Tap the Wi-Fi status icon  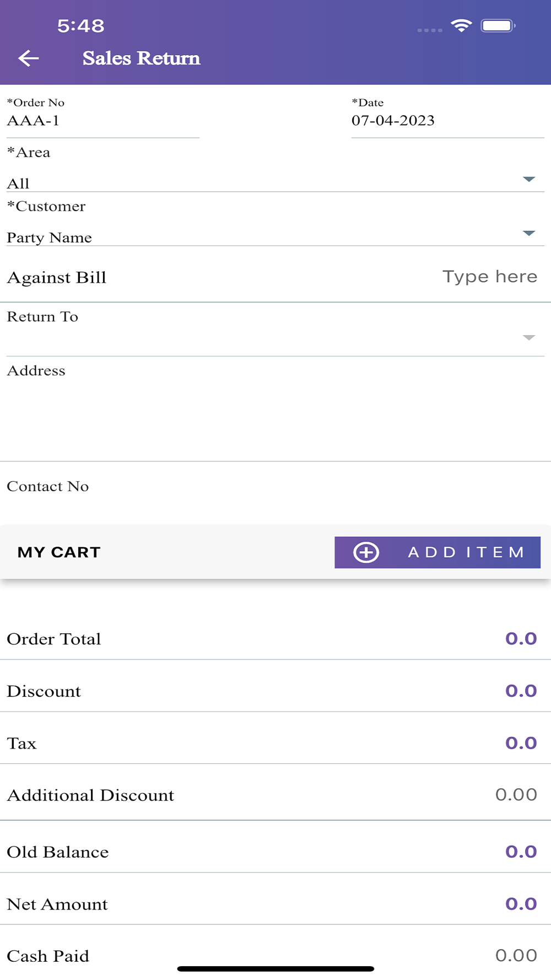[461, 25]
